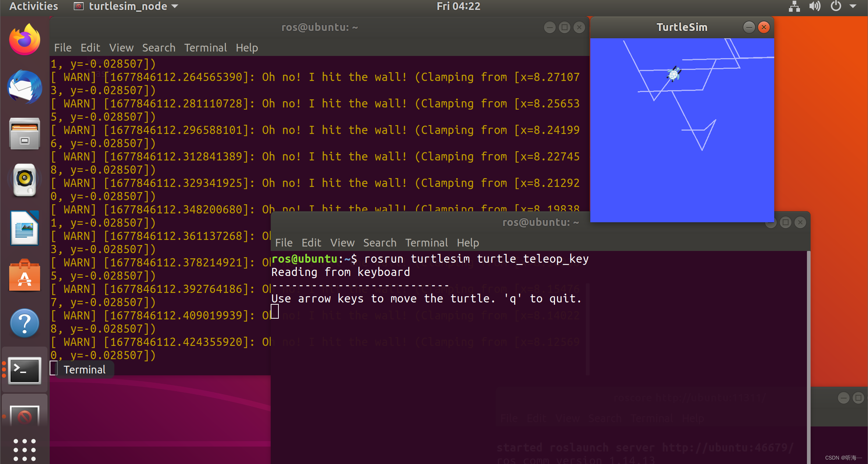Click the WARN line with 1677846112.424355920
Viewport: 868px width, 464px height.
coord(161,342)
